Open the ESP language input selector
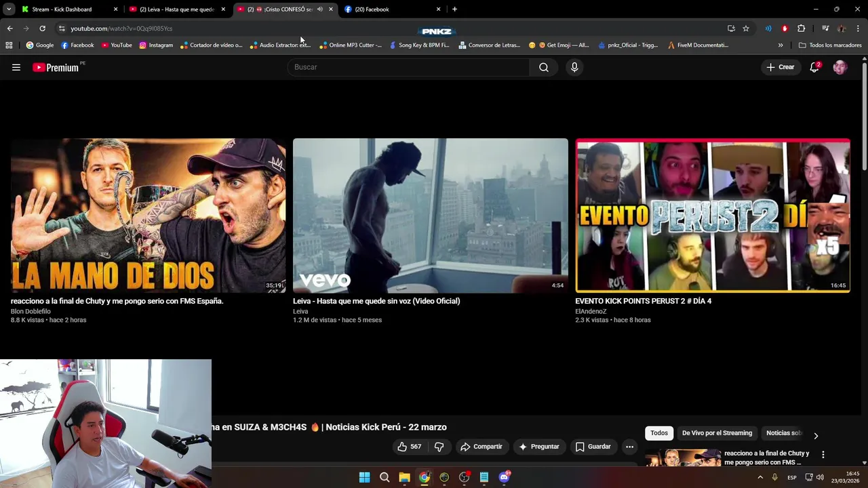 [x=792, y=478]
